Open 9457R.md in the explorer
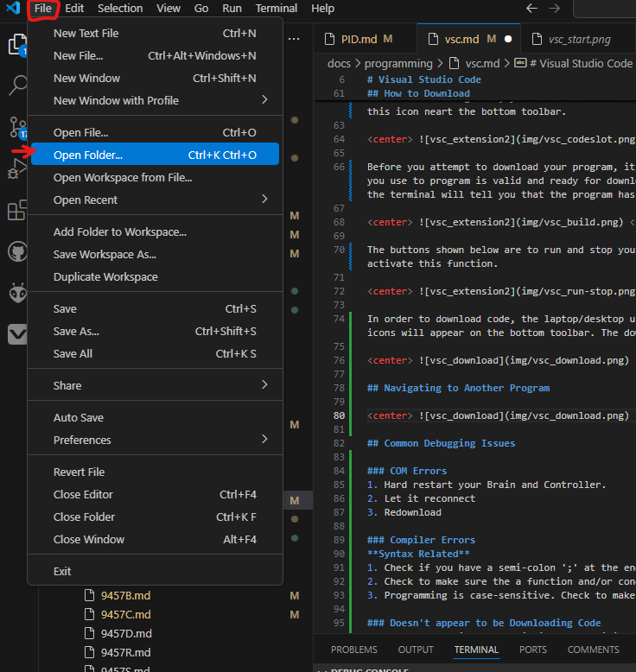Viewport: 636px width, 672px height. tap(125, 652)
